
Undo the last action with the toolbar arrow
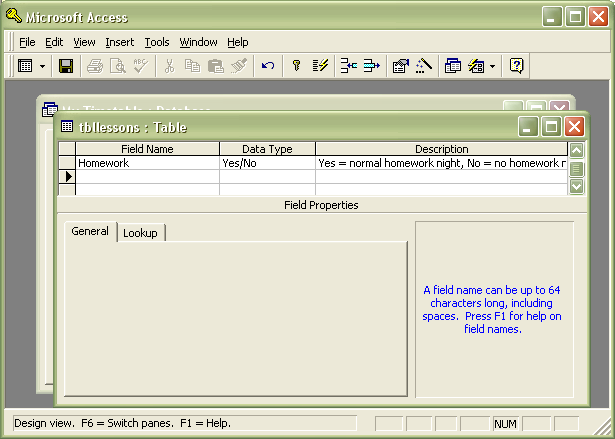(268, 66)
